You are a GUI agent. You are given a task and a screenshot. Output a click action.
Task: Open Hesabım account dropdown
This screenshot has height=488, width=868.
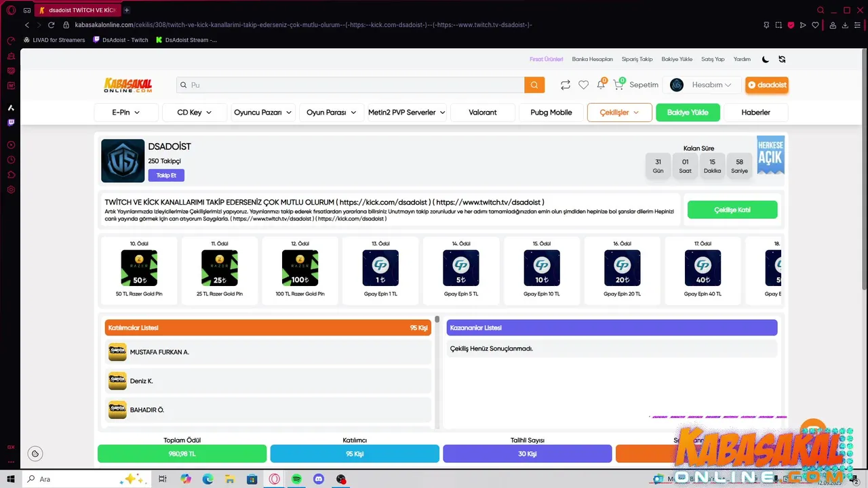click(702, 85)
